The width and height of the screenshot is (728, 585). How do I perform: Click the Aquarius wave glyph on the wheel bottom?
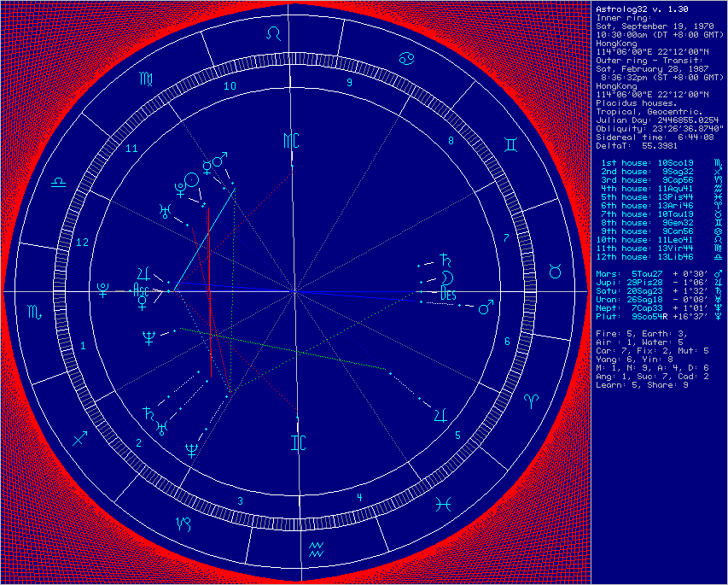(317, 547)
